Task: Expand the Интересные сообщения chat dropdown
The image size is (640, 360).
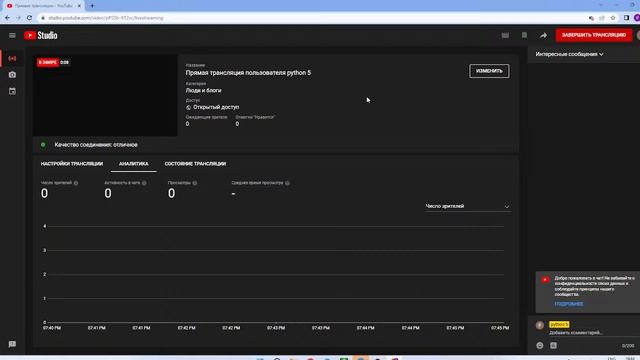Action: (569, 54)
